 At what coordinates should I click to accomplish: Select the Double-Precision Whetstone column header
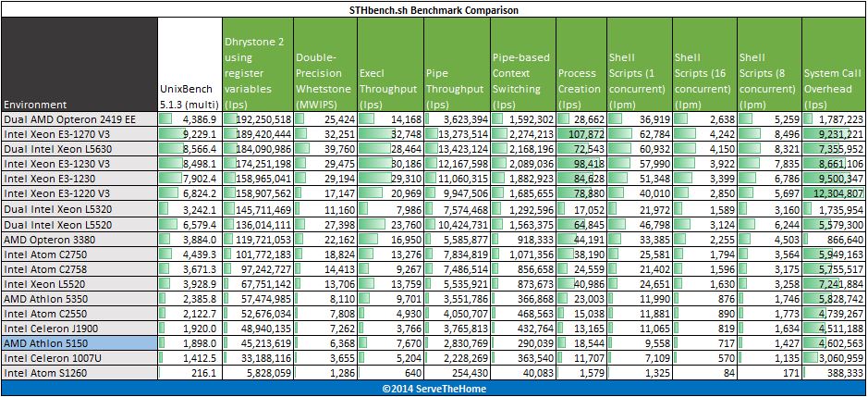325,65
